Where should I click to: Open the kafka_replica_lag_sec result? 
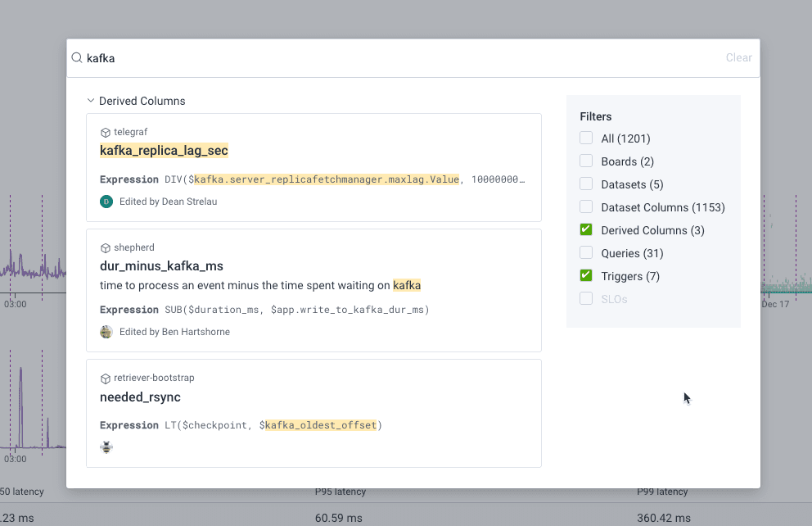coord(164,151)
